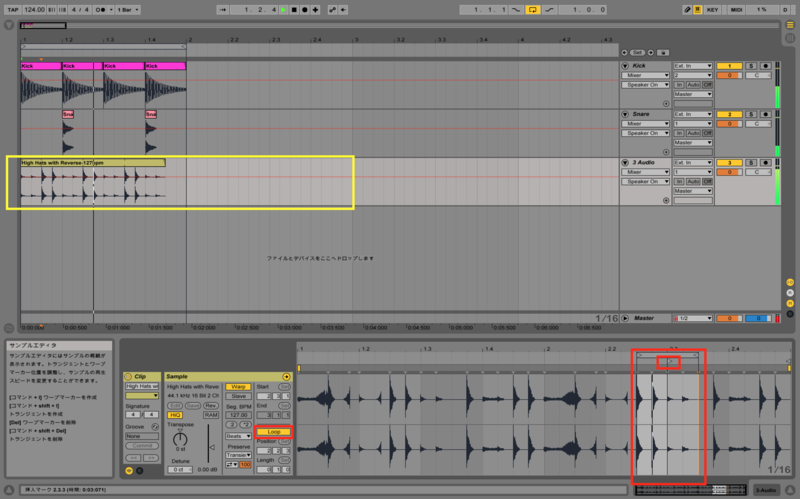
Task: Click the Set locator button
Action: 637,53
